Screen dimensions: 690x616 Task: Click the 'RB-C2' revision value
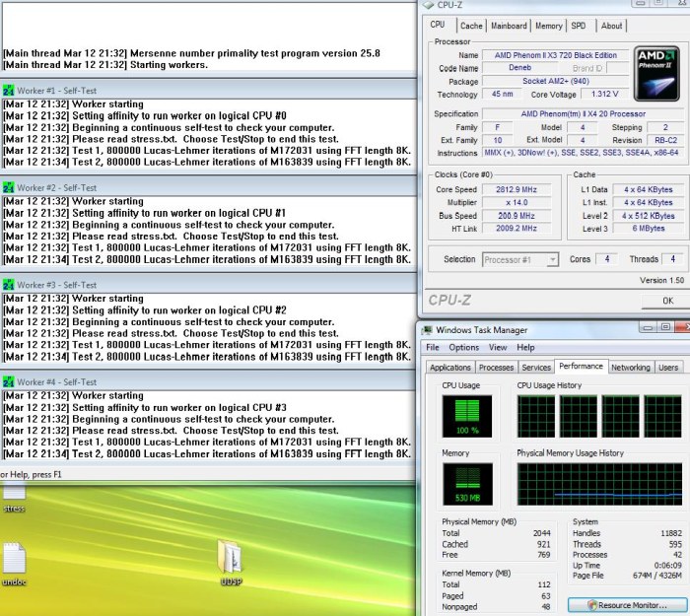[x=665, y=140]
